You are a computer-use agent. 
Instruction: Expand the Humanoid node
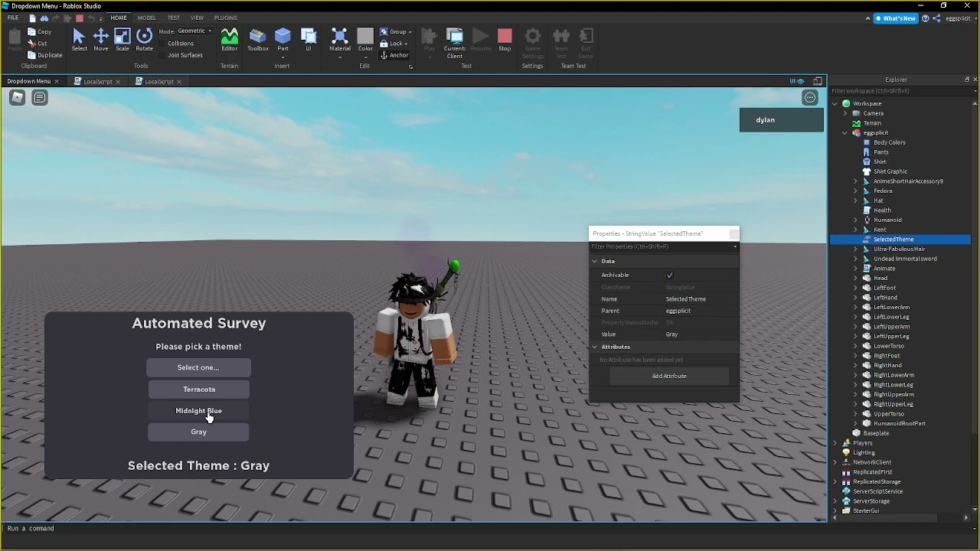click(x=855, y=220)
